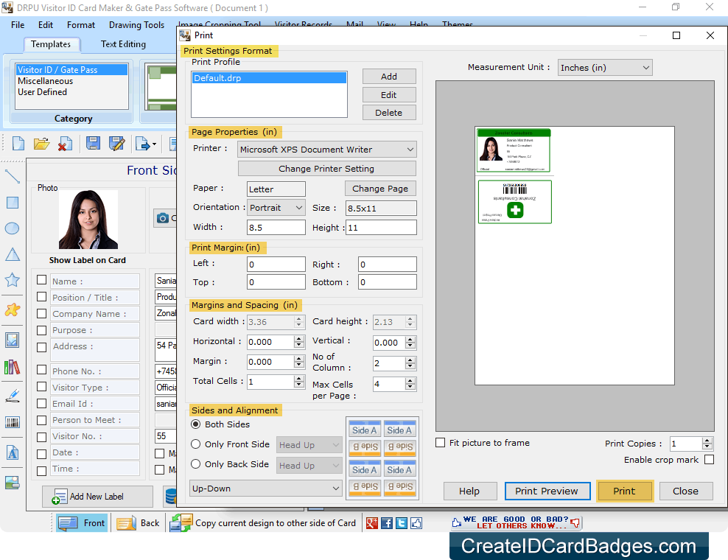Select the Line drawing tool
Image resolution: width=728 pixels, height=560 pixels.
[12, 176]
